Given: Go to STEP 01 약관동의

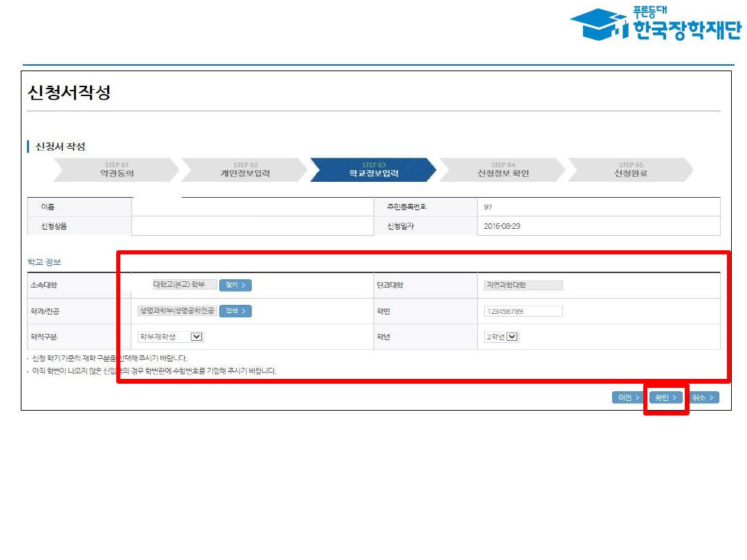Looking at the screenshot, I should pyautogui.click(x=116, y=170).
